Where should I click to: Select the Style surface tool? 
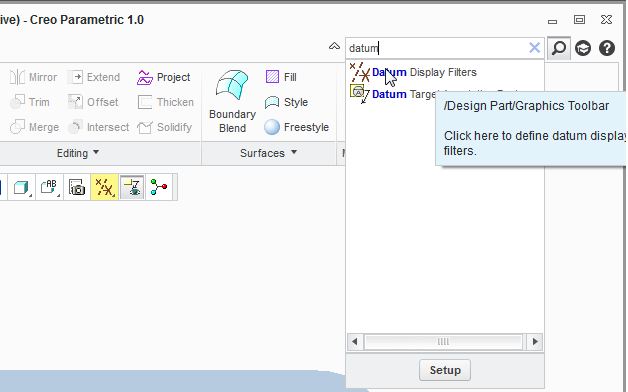pos(286,102)
